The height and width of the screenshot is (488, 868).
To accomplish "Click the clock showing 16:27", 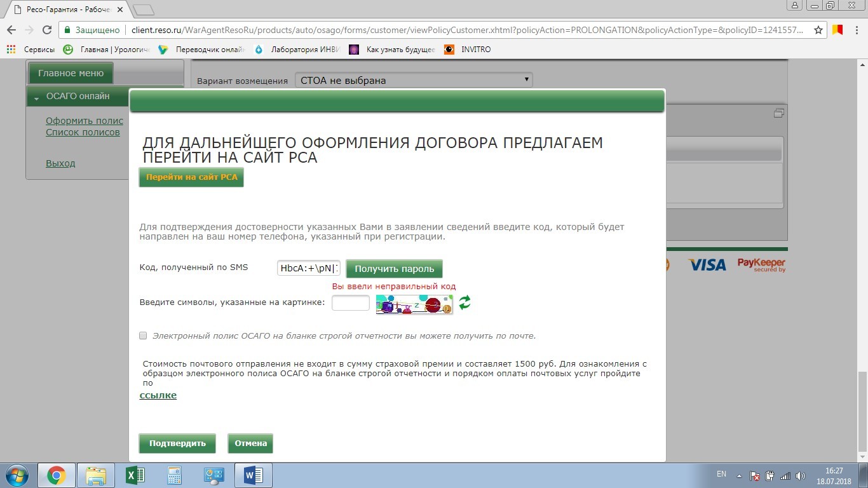I will [834, 471].
